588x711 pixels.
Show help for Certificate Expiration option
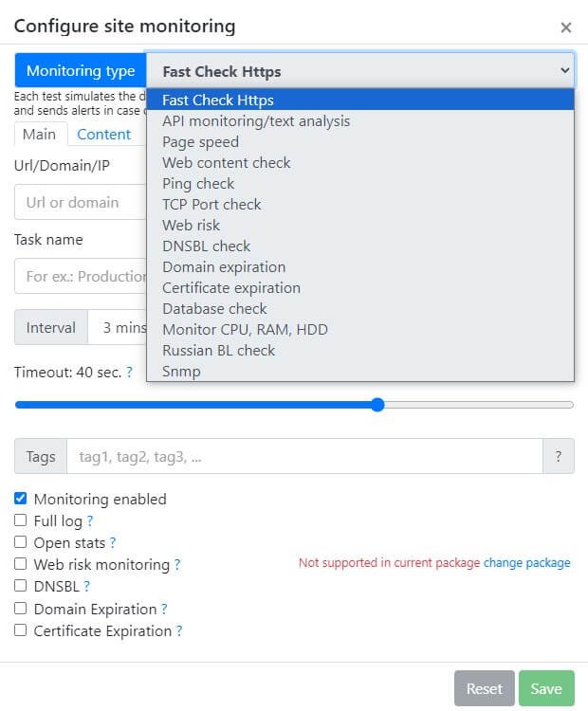[x=179, y=630]
